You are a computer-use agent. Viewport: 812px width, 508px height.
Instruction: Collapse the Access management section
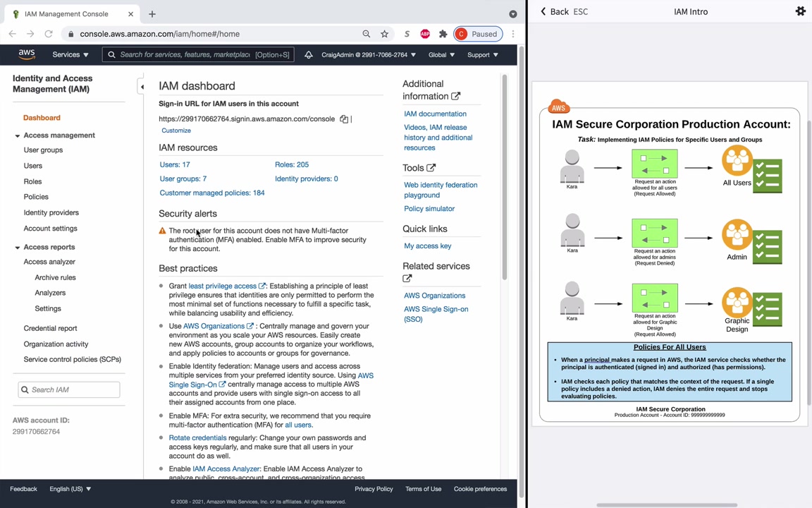[17, 135]
